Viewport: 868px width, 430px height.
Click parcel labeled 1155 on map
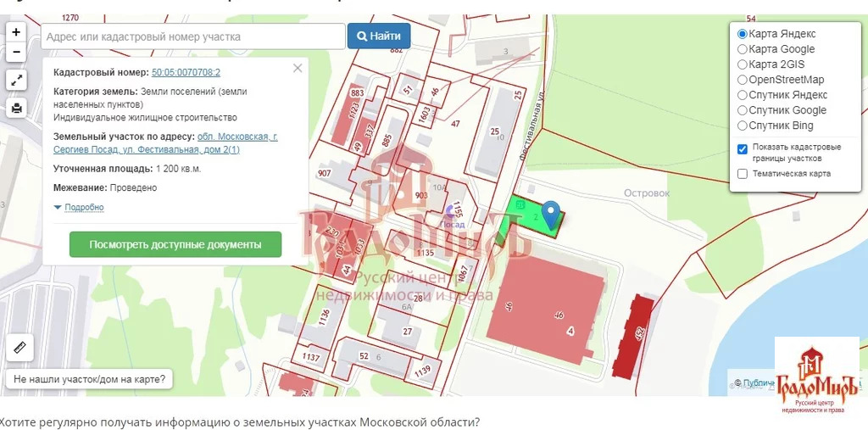pyautogui.click(x=457, y=210)
